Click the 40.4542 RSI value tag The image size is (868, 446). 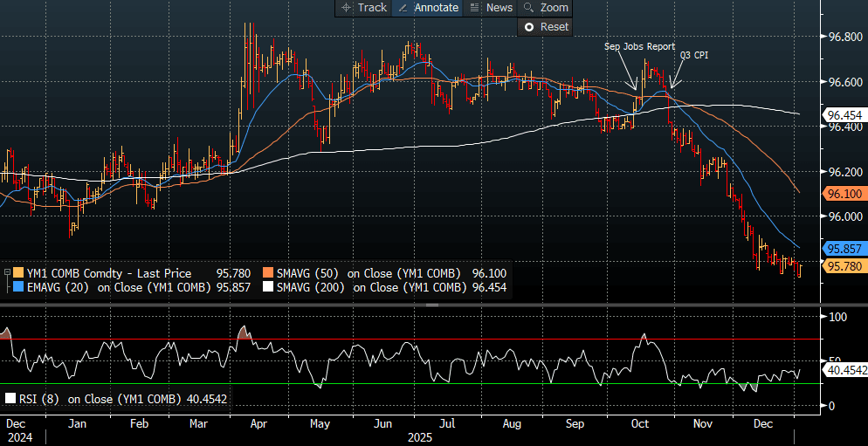tap(845, 371)
